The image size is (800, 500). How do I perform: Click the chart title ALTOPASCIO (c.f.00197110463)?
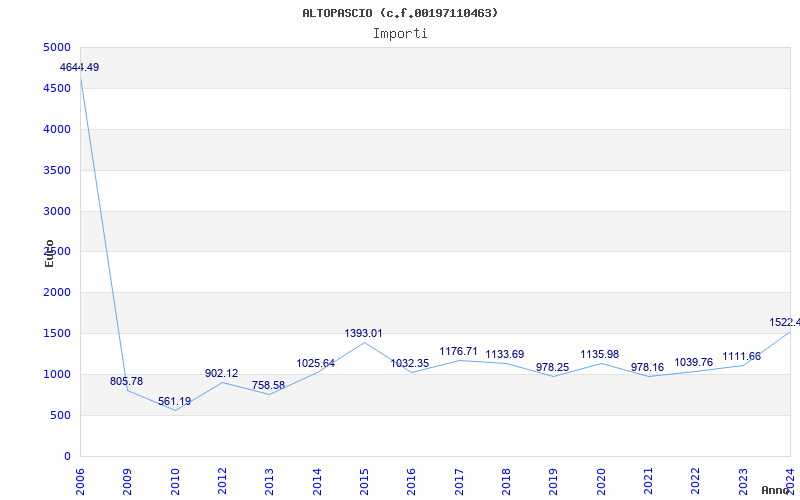pyautogui.click(x=400, y=13)
